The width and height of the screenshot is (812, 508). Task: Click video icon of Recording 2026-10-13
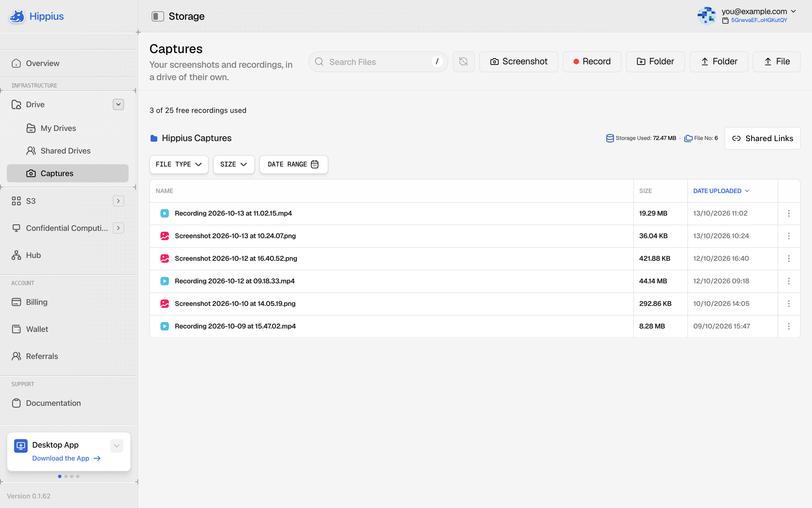click(164, 213)
